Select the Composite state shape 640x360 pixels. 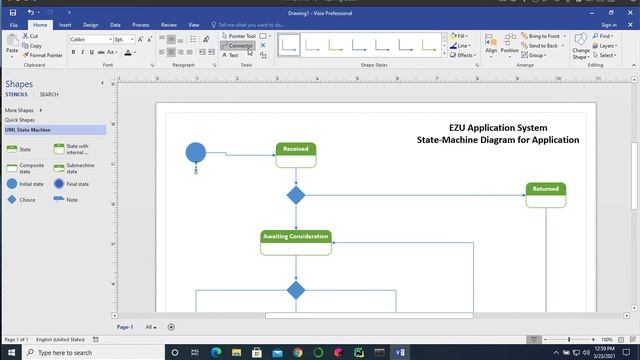(x=25, y=168)
